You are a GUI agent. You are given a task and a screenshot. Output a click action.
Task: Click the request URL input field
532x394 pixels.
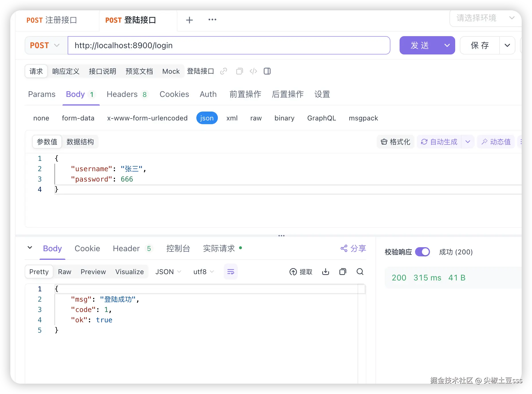coord(229,45)
